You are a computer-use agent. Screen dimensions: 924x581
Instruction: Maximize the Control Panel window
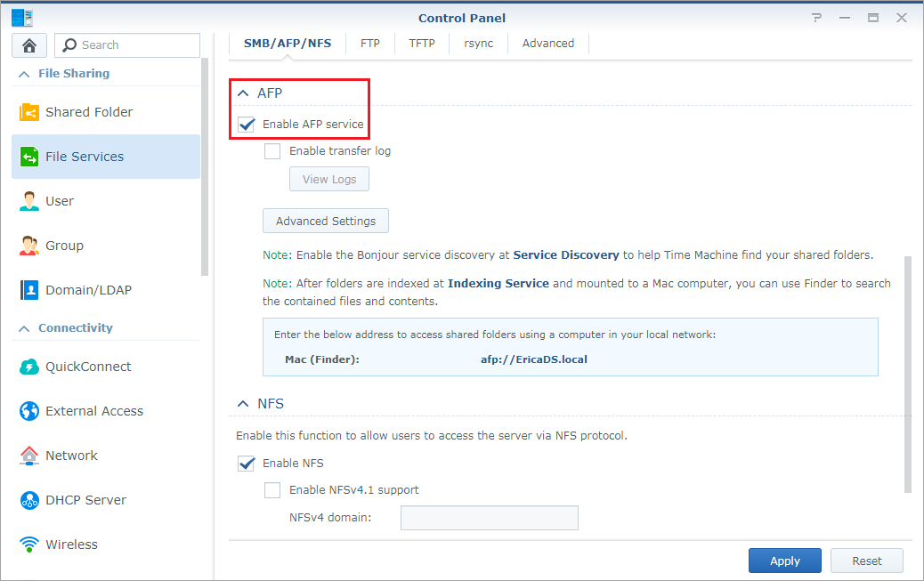872,18
